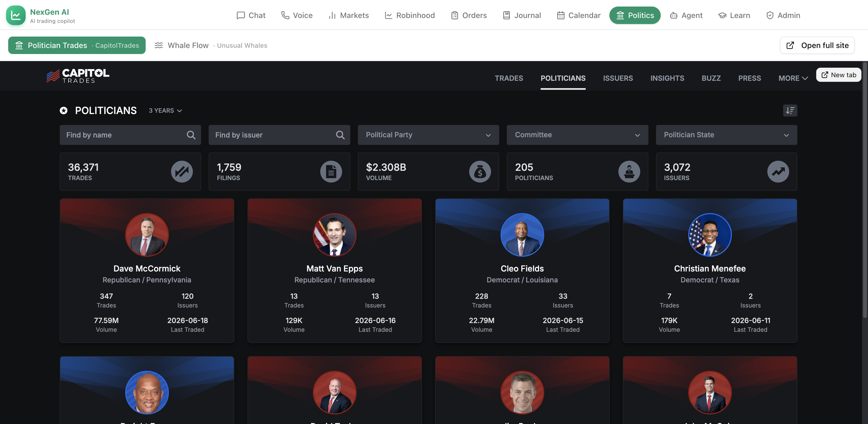Click "Democrat / Louisiana" text
868x424 pixels.
pos(522,280)
